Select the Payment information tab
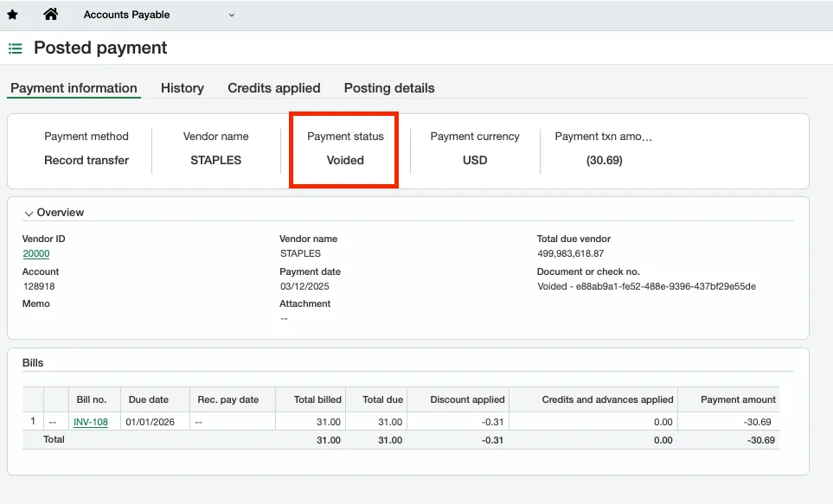 coord(74,88)
